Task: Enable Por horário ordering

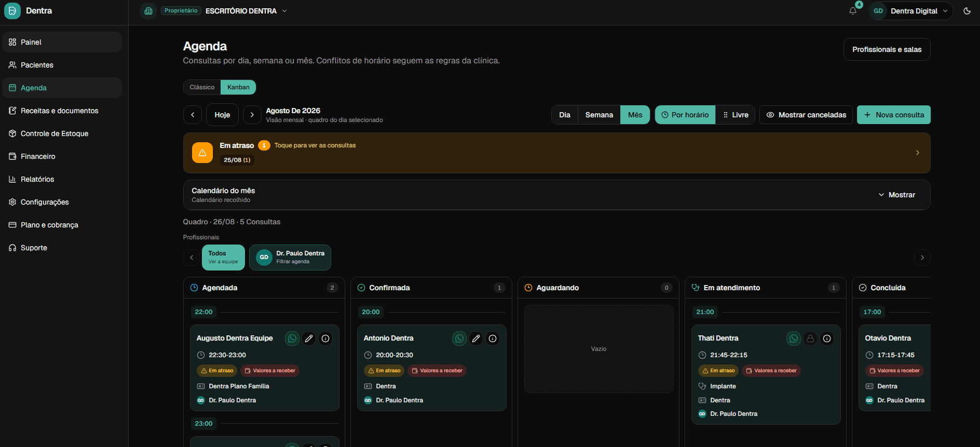Action: [x=685, y=115]
